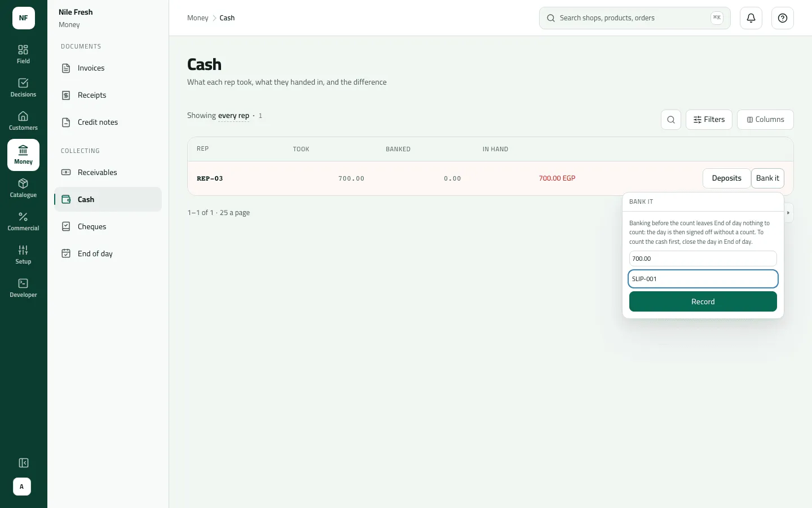Go to Receivables page
Screen dimensions: 812x508
108,173
